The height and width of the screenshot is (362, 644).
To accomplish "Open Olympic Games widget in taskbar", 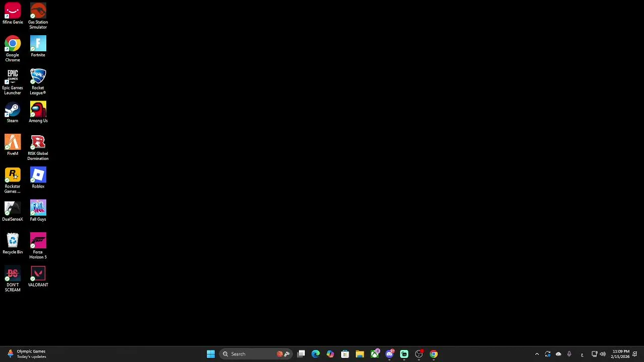I will pos(26,354).
